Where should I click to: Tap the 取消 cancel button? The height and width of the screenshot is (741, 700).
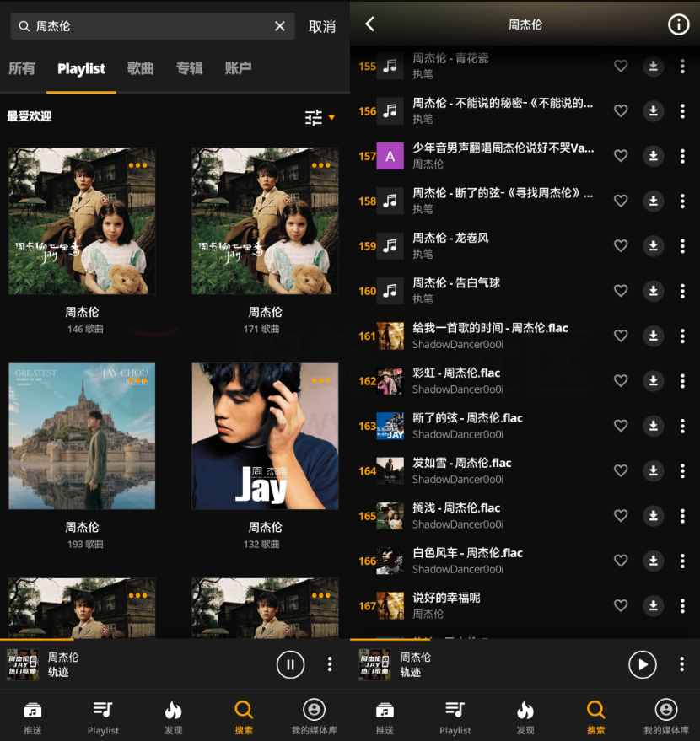322,26
